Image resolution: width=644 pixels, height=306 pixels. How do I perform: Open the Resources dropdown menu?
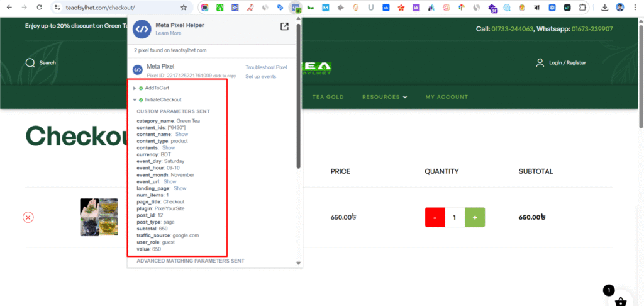point(384,97)
